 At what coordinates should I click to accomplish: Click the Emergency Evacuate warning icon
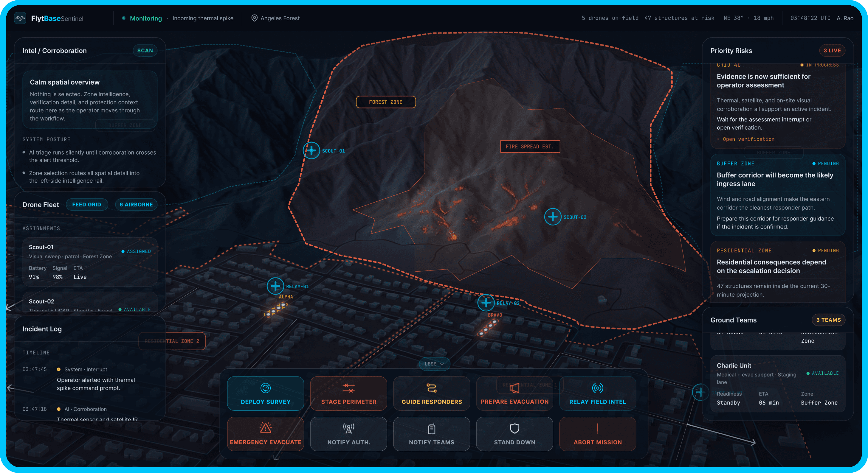(x=266, y=428)
